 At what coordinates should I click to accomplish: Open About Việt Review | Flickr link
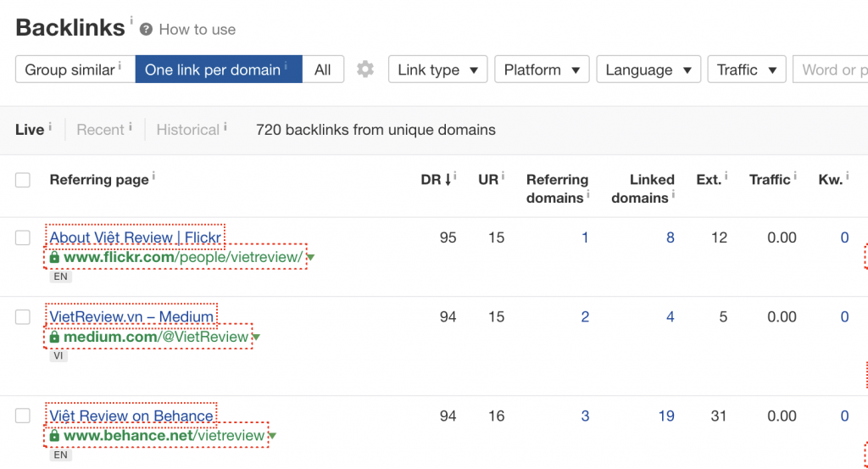tap(135, 237)
